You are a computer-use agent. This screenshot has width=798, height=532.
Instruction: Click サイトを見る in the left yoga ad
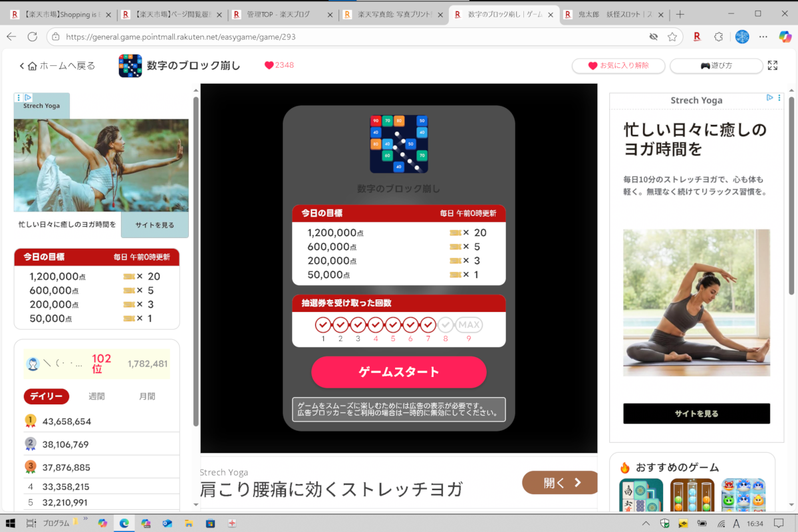pyautogui.click(x=155, y=225)
